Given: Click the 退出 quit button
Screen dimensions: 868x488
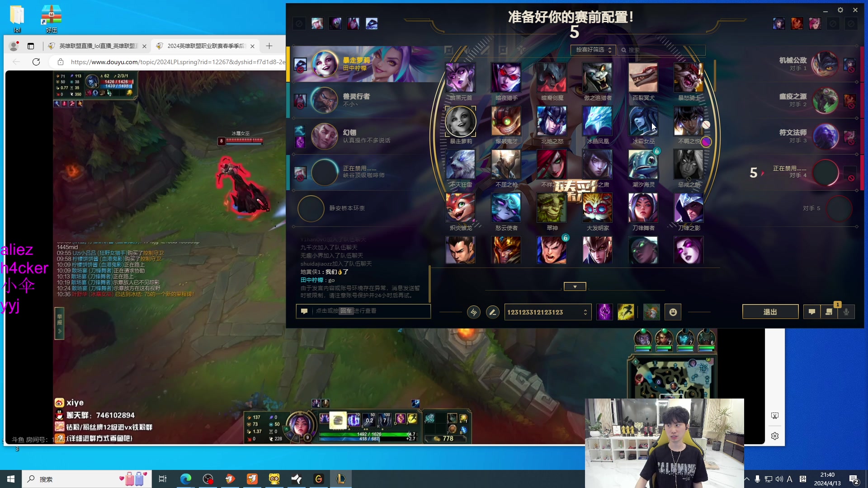Looking at the screenshot, I should tap(770, 312).
